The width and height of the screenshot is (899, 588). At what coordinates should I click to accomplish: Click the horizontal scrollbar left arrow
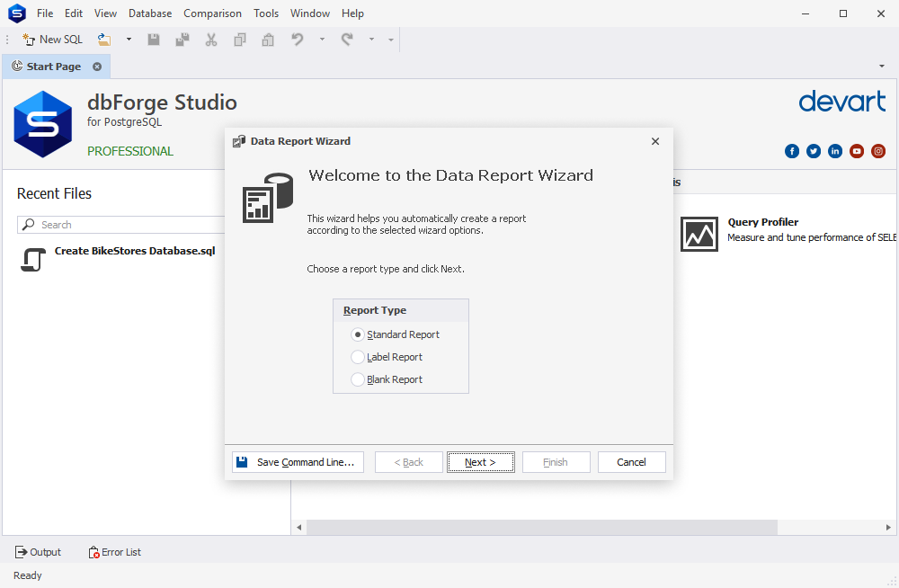[x=298, y=527]
